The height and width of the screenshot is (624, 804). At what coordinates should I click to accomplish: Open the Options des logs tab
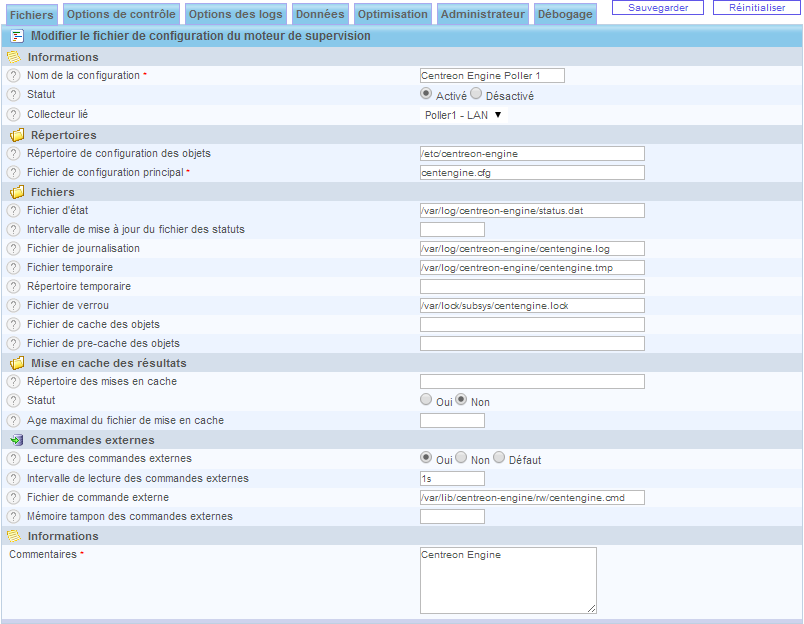tap(236, 14)
